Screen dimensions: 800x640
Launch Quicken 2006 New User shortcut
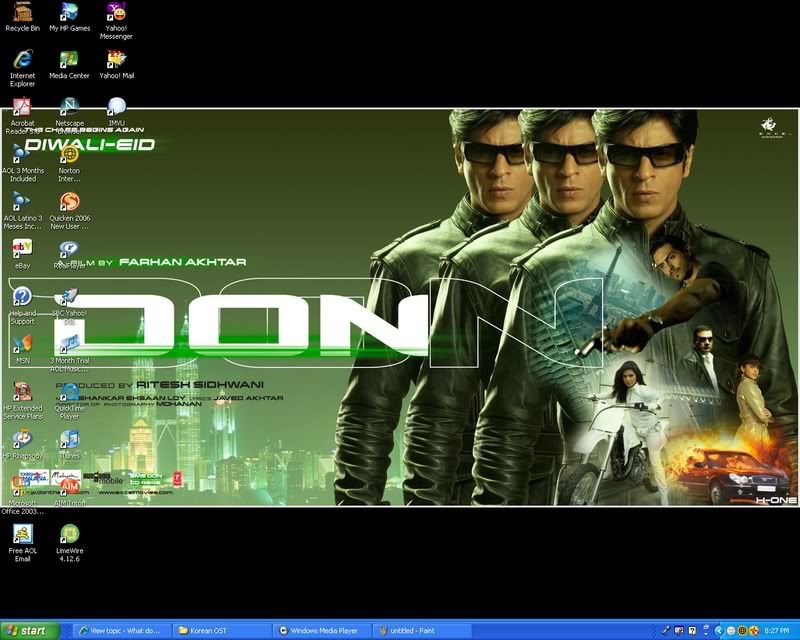click(x=69, y=202)
